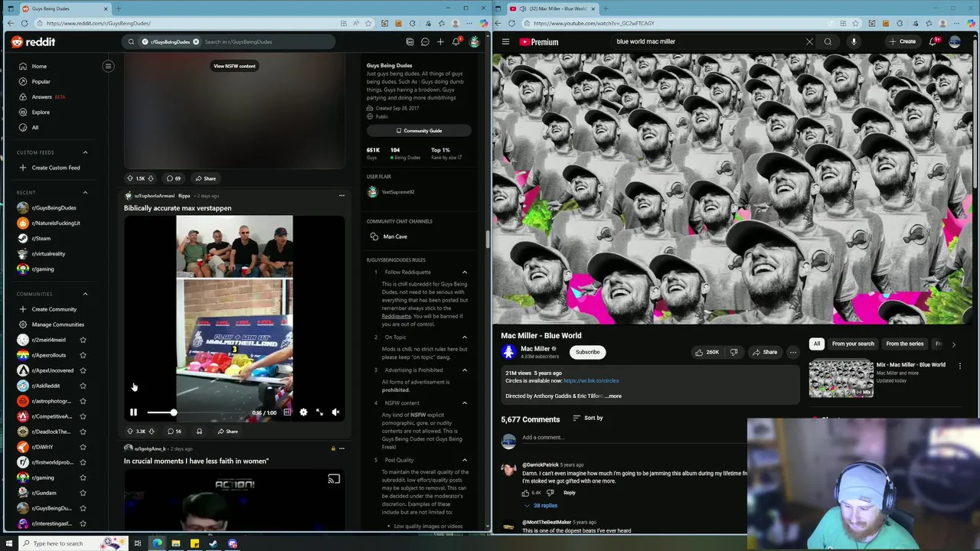
Task: Open Explore in Reddit sidebar
Action: (x=41, y=112)
